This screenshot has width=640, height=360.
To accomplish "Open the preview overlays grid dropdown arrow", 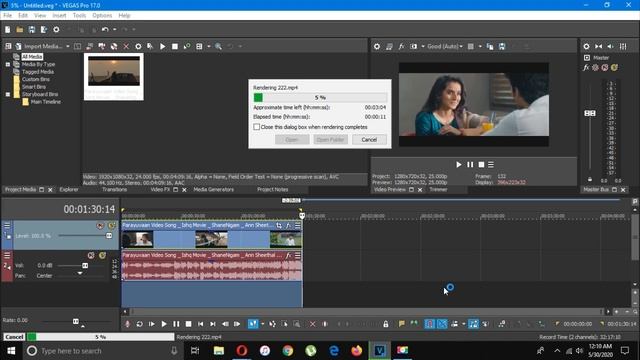I will pyautogui.click(x=480, y=47).
